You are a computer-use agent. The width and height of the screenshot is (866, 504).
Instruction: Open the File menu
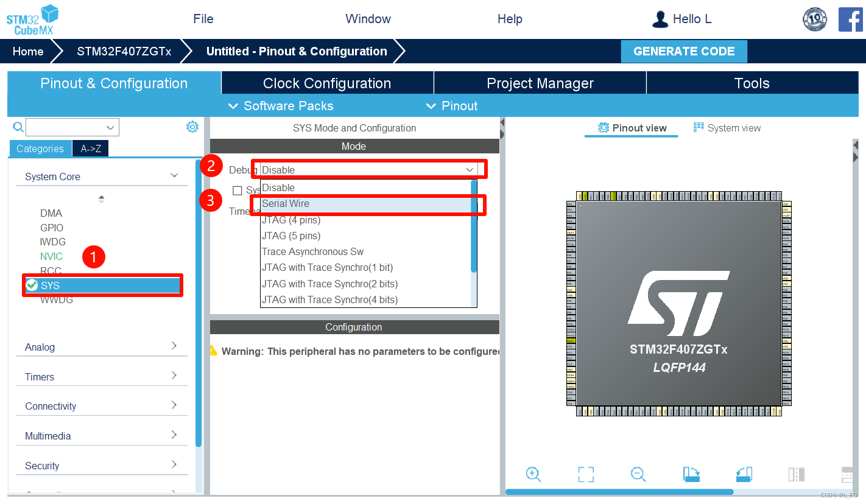(203, 19)
